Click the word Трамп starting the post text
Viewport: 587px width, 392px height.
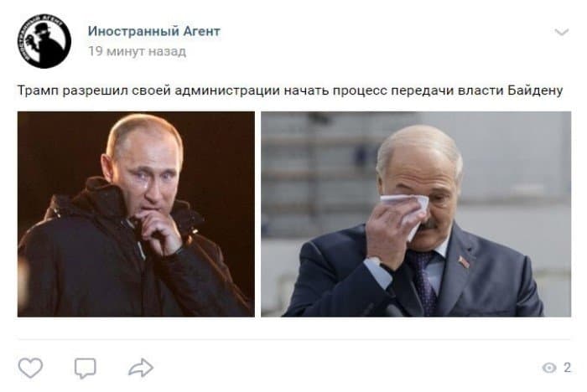click(39, 90)
